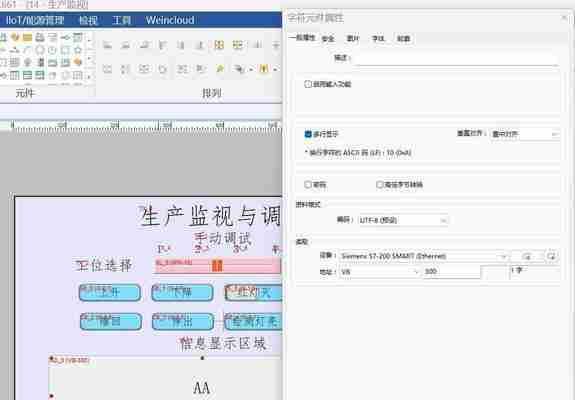This screenshot has width=575, height=400.
Task: Click the third icon in 排列 bottom row
Action: (144, 69)
